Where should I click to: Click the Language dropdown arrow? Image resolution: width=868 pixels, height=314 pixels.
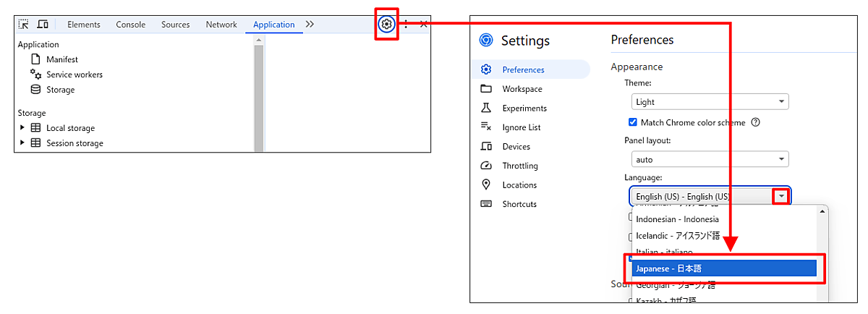(x=780, y=196)
